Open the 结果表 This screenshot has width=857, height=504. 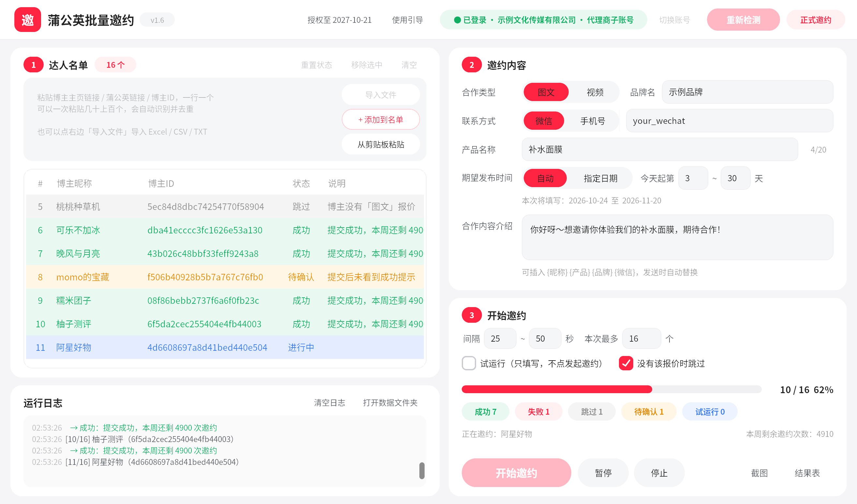(807, 473)
